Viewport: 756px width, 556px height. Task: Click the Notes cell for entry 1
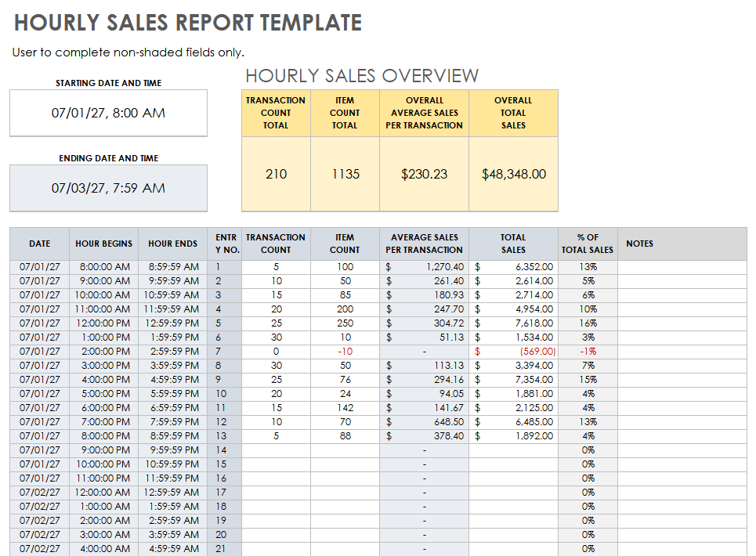click(x=682, y=266)
